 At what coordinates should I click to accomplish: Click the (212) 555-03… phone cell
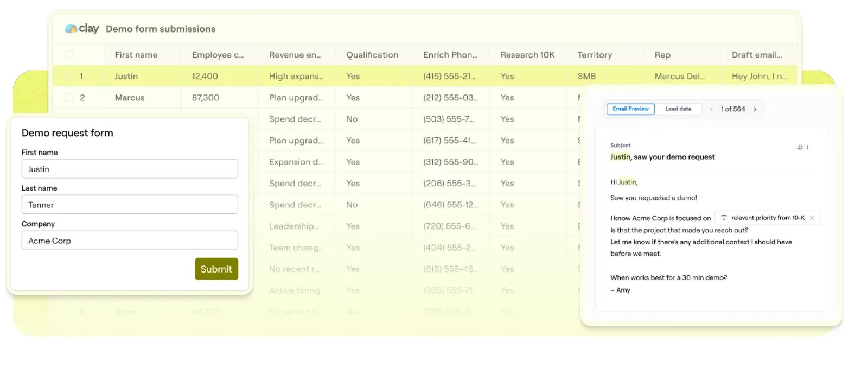click(450, 98)
